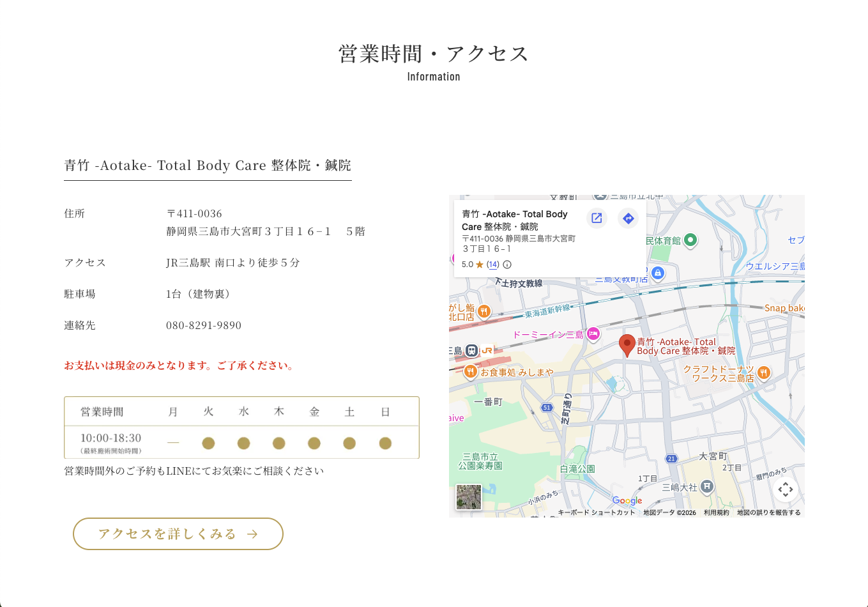This screenshot has width=868, height=607.
Task: Select the ドーミーイン三島 hotel marker
Action: click(593, 334)
